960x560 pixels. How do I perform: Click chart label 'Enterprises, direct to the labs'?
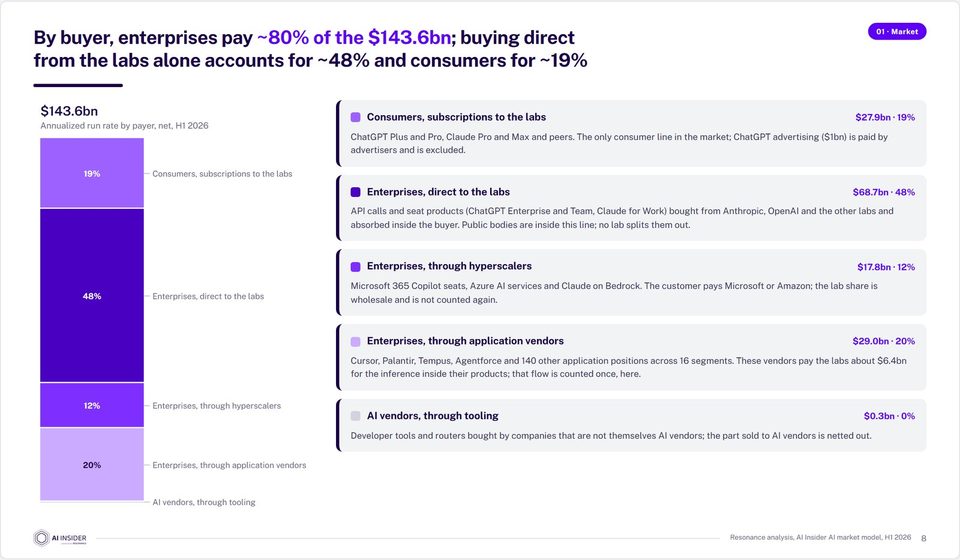[x=208, y=296]
